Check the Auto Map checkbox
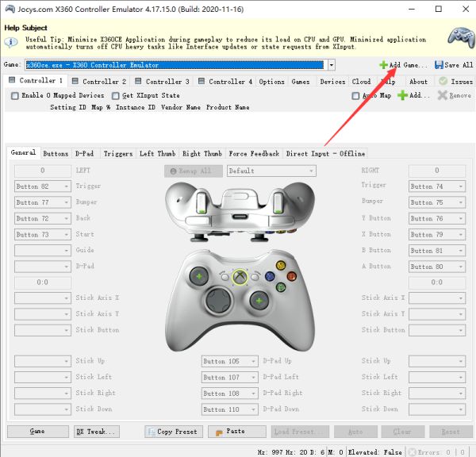 [x=355, y=96]
